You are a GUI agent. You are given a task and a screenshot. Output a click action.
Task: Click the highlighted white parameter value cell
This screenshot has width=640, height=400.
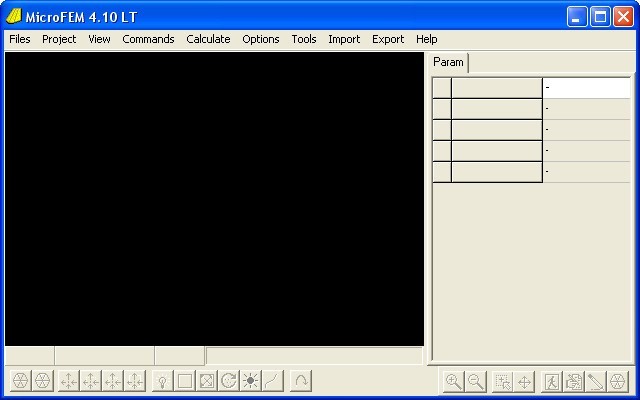(x=587, y=88)
